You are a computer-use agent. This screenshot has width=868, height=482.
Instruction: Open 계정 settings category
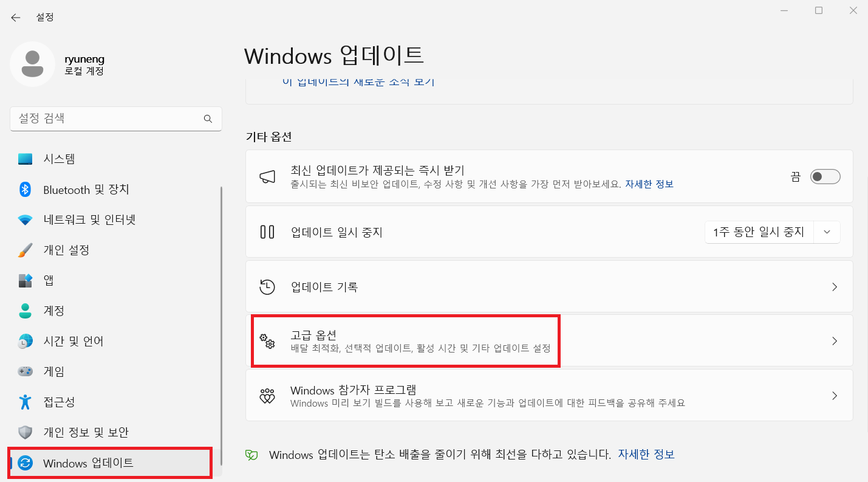pyautogui.click(x=115, y=311)
